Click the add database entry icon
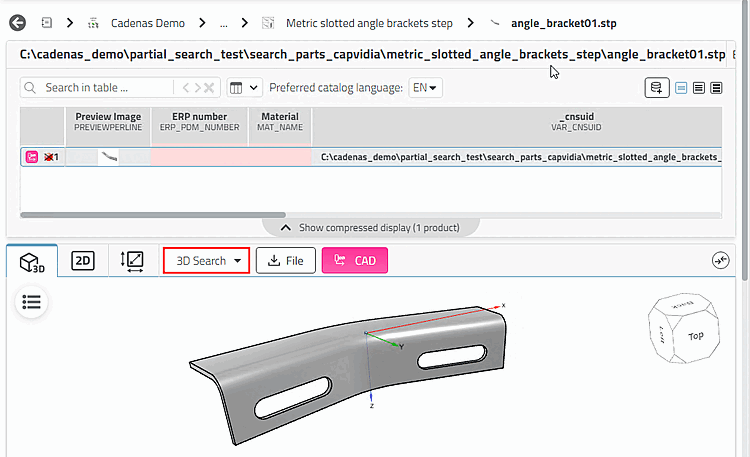 (x=657, y=88)
